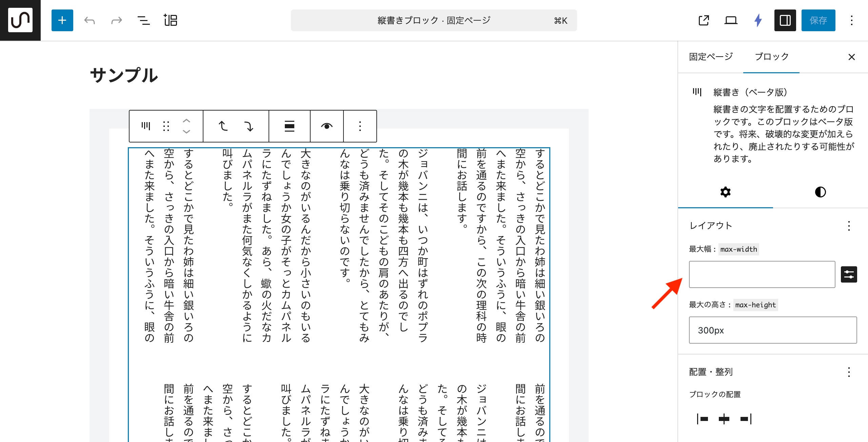
Task: Click the center block alignment button
Action: click(x=724, y=419)
